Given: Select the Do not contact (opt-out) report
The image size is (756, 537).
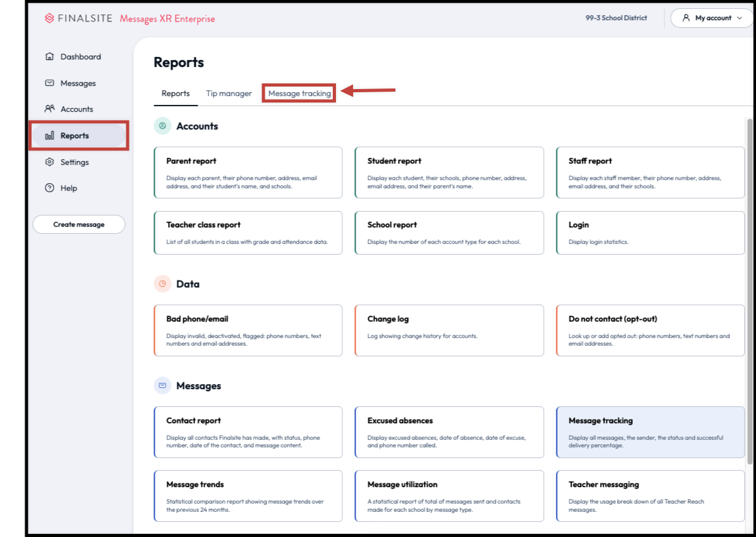Looking at the screenshot, I should click(650, 330).
